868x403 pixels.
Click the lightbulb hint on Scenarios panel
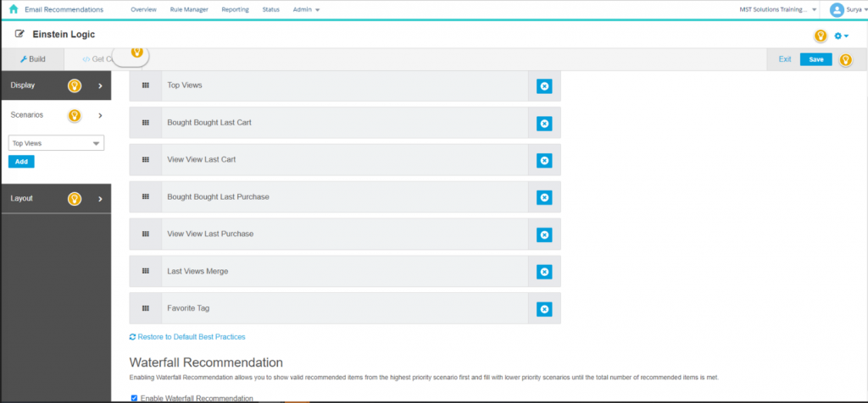point(75,115)
